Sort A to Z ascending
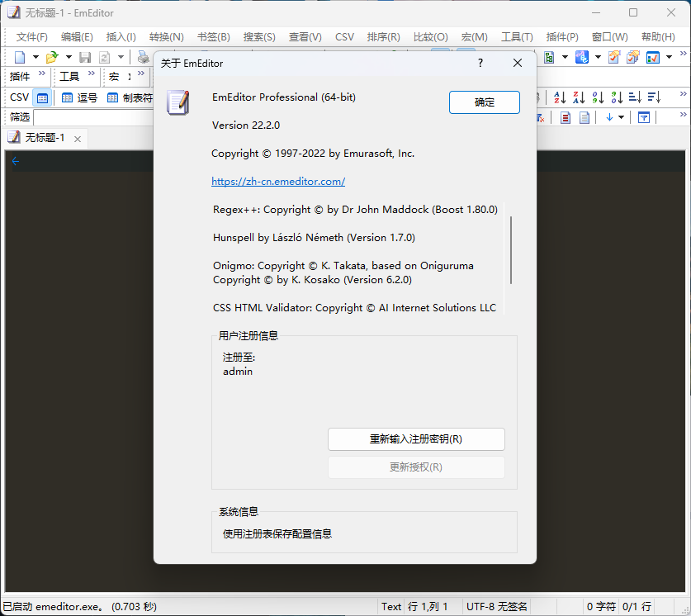 pos(560,97)
